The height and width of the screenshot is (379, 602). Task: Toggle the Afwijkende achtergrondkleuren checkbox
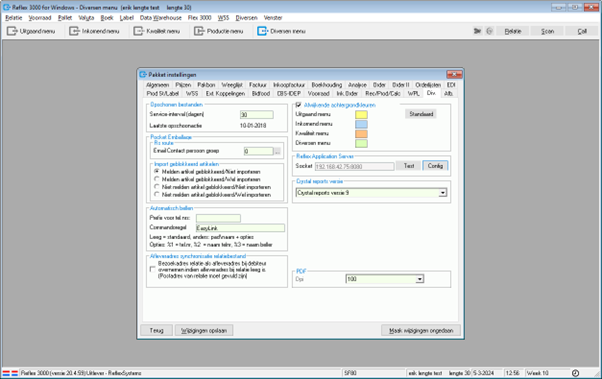(x=298, y=105)
